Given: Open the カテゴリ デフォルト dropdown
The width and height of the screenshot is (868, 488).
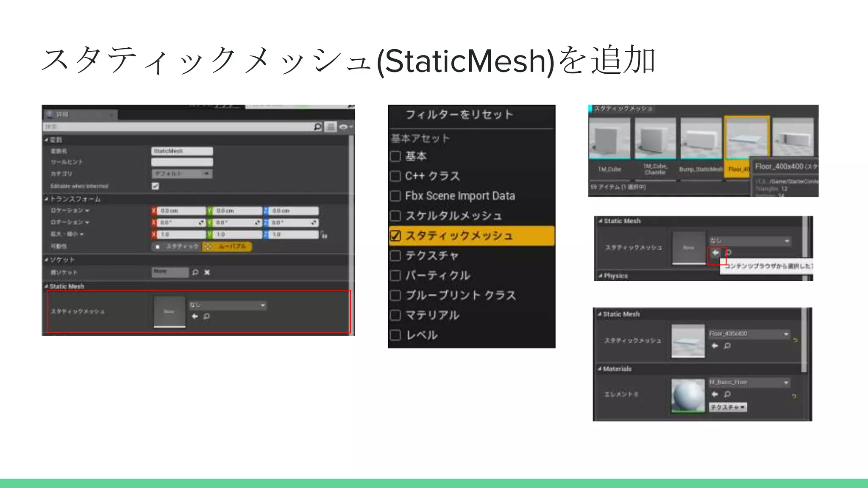Looking at the screenshot, I should (x=182, y=174).
